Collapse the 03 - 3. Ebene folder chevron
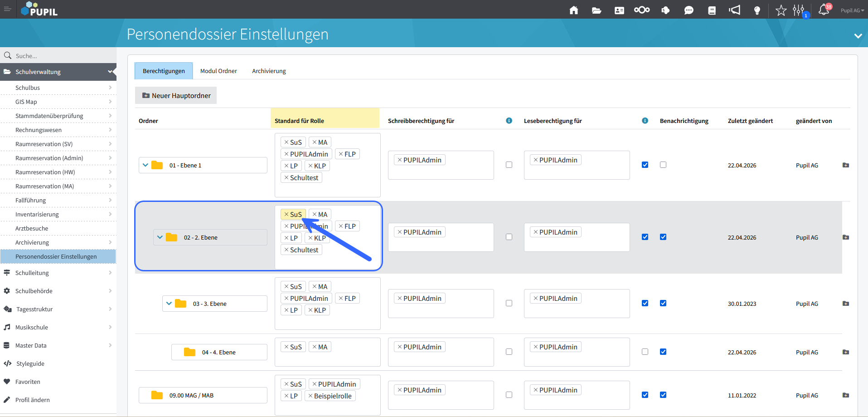868x417 pixels. (x=169, y=304)
